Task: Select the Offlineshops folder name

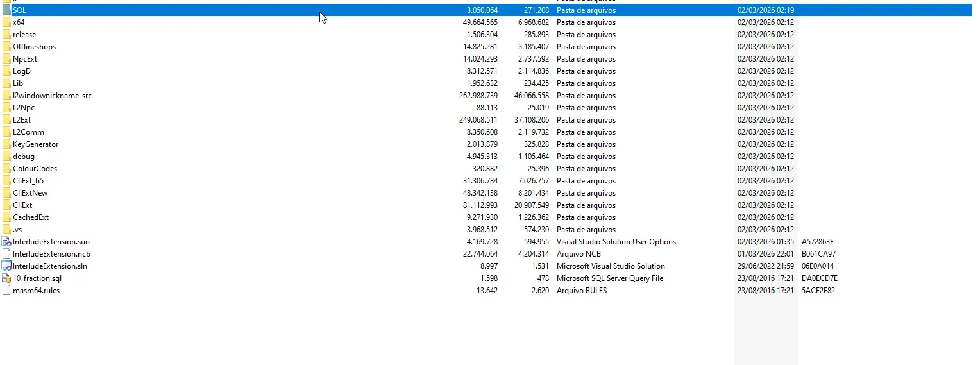Action: 34,47
